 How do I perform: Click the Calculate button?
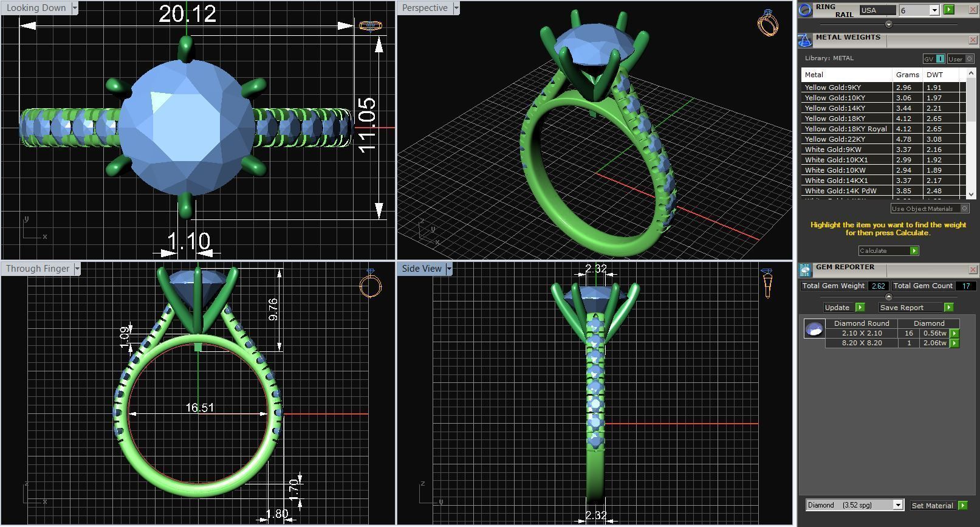888,250
